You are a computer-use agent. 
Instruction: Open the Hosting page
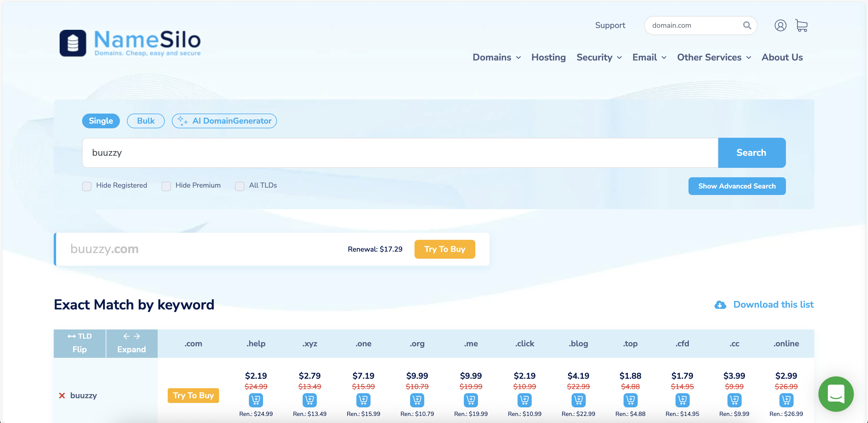[x=548, y=57]
